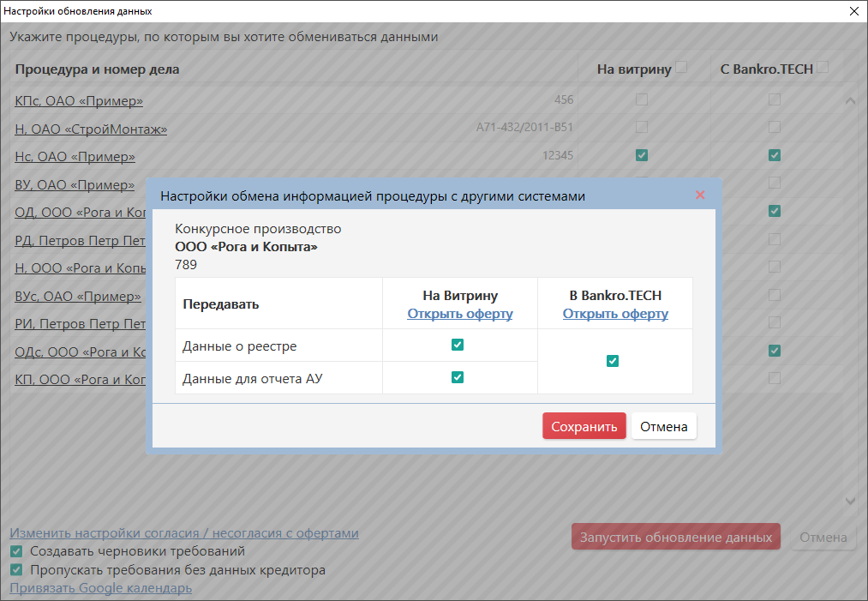The width and height of the screenshot is (868, 601).
Task: Open the offer link under На Витрину
Action: tap(459, 314)
